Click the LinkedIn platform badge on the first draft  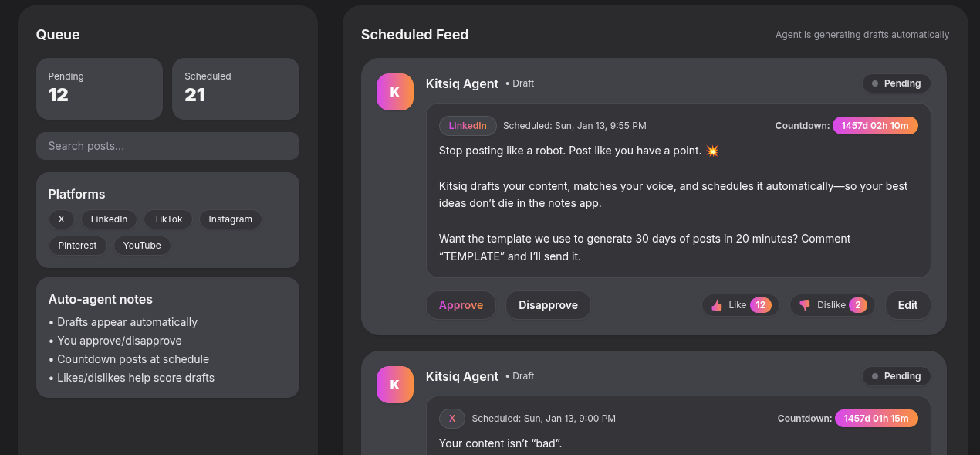[467, 125]
